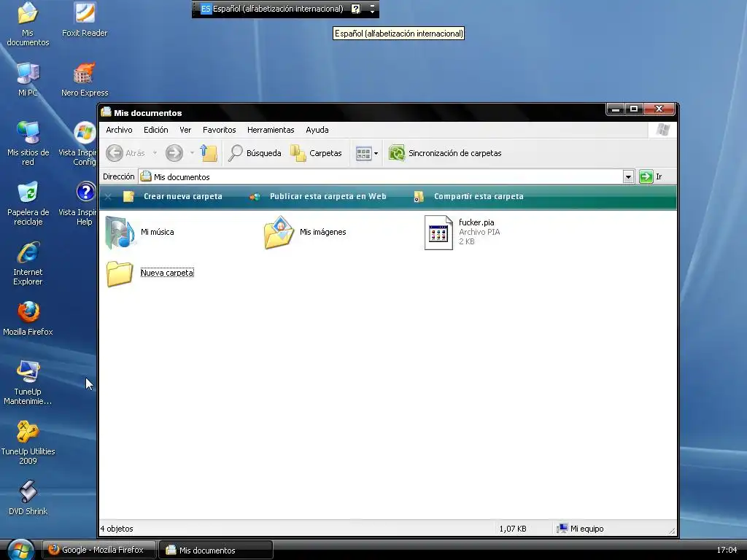Click the language bar help icon
This screenshot has height=560, width=747.
point(355,9)
